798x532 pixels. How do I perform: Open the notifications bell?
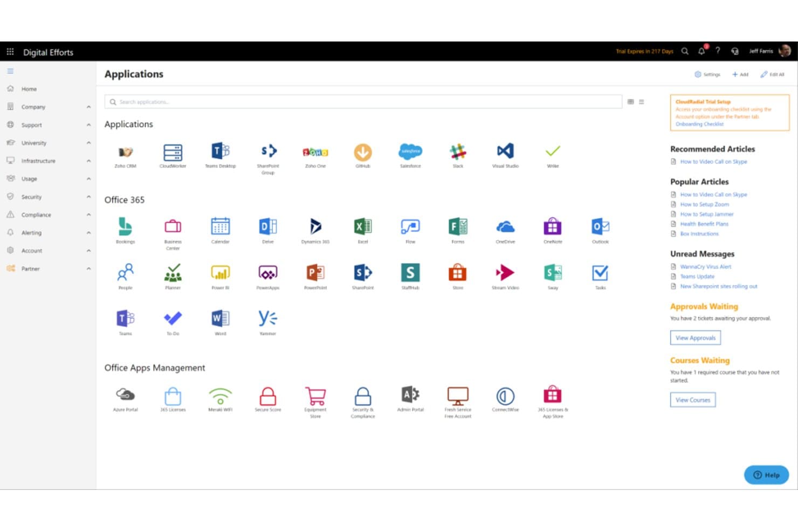[701, 51]
